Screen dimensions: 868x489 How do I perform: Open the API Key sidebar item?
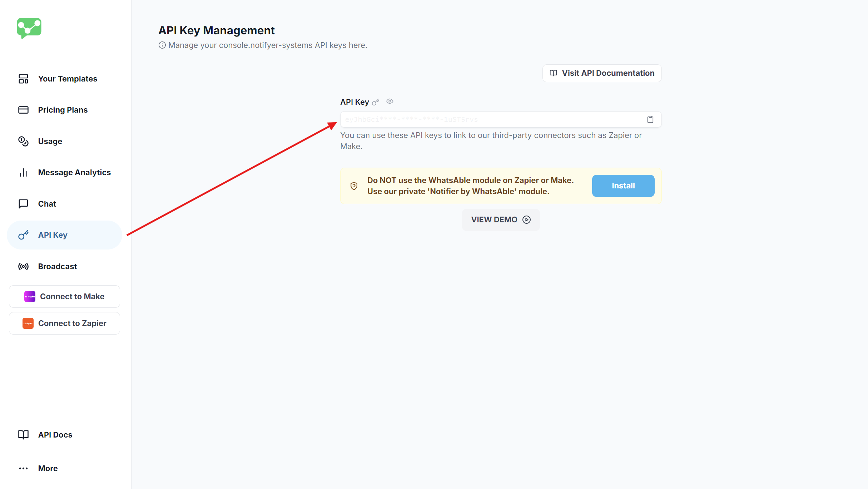pyautogui.click(x=53, y=235)
